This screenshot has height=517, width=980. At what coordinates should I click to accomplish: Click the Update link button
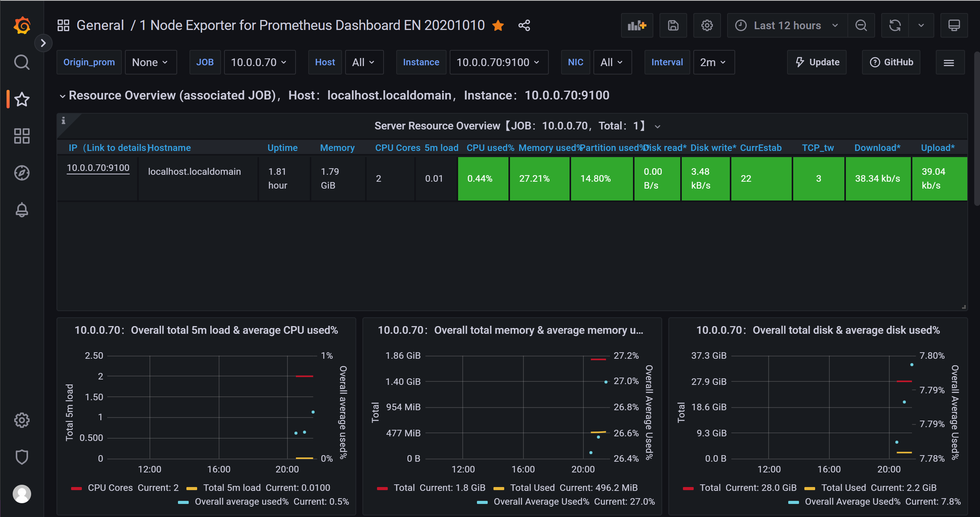click(817, 62)
